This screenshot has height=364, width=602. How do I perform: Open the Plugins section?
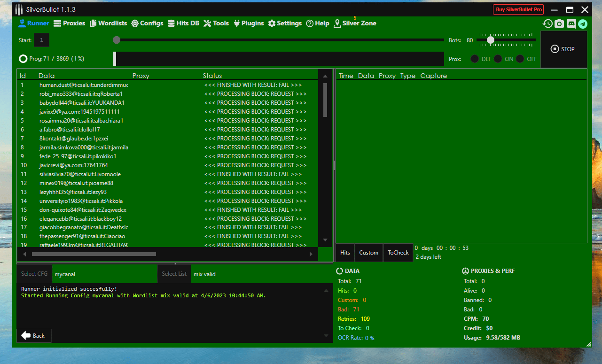(249, 23)
